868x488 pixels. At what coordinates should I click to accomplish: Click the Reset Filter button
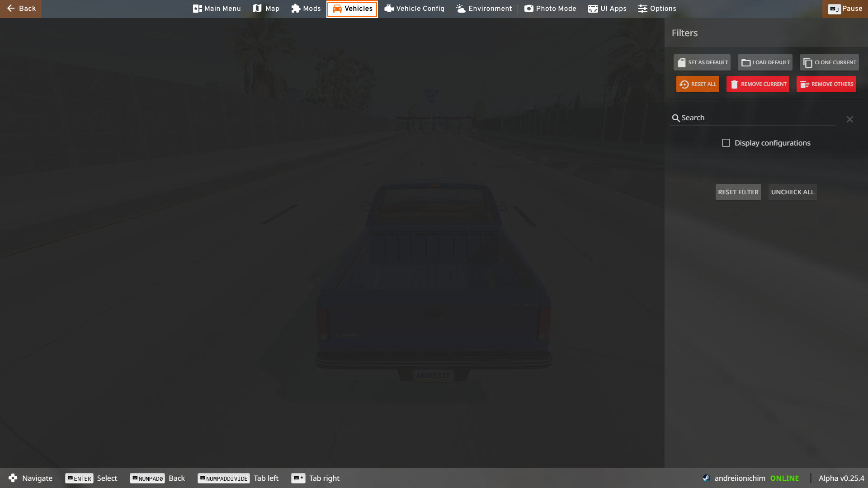click(x=738, y=192)
